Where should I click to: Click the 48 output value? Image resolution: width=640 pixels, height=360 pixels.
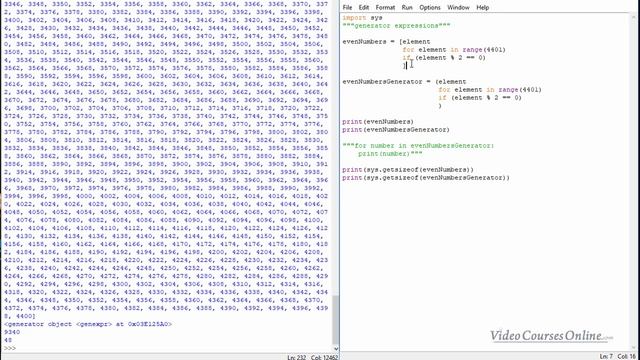(8, 340)
